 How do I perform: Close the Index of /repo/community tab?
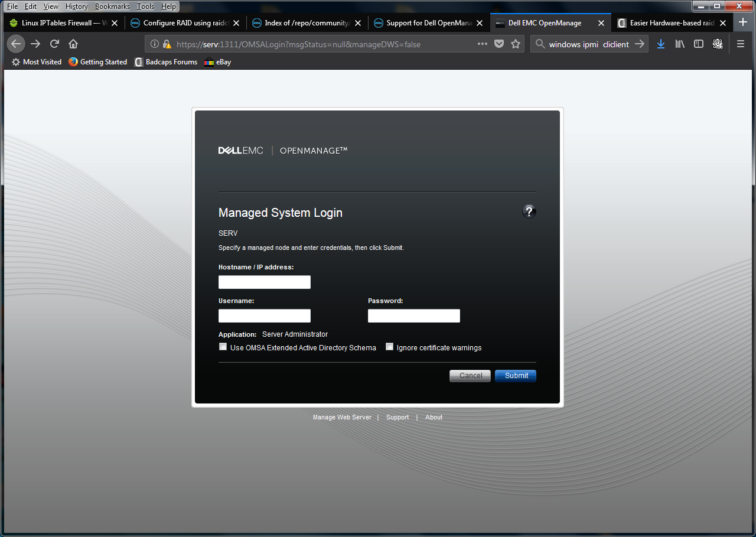(358, 23)
